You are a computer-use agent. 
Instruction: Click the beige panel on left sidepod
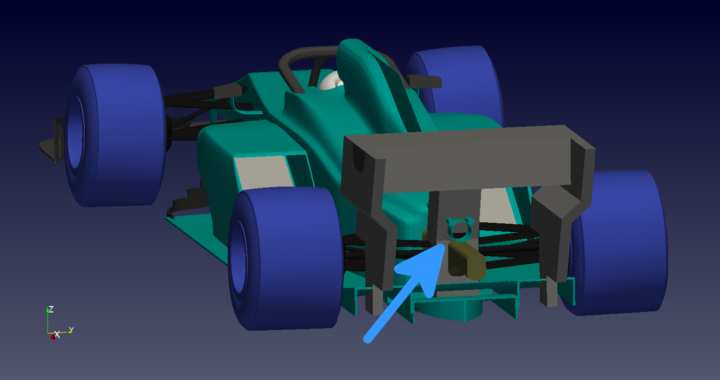[x=263, y=173]
